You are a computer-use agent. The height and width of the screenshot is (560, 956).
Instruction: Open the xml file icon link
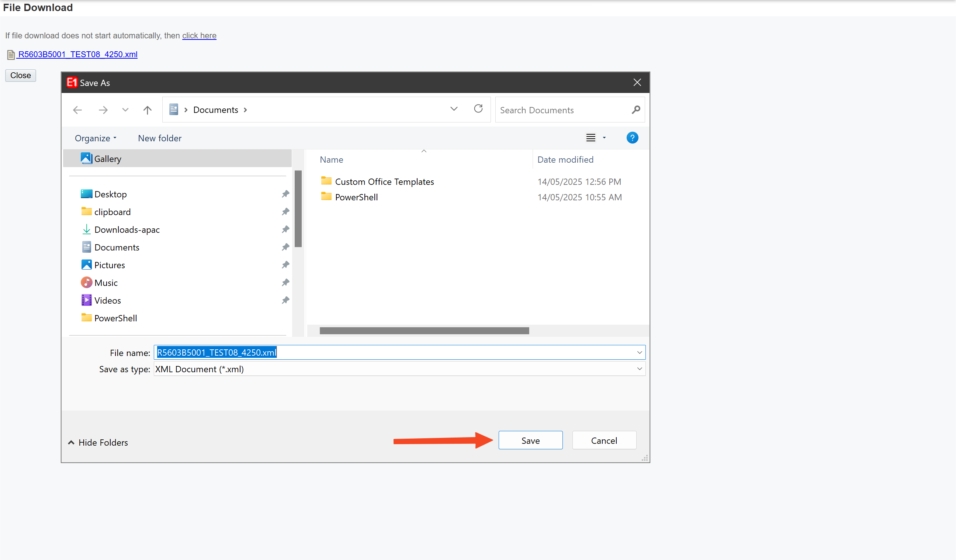coord(11,55)
